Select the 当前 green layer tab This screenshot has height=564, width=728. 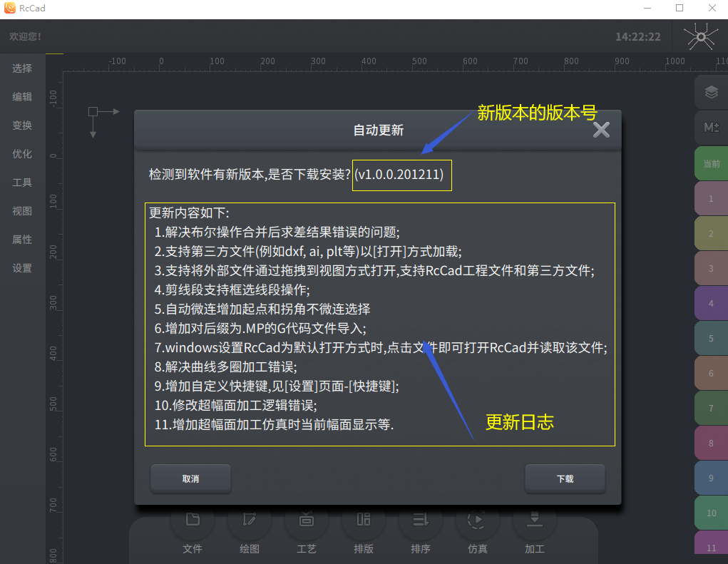712,163
